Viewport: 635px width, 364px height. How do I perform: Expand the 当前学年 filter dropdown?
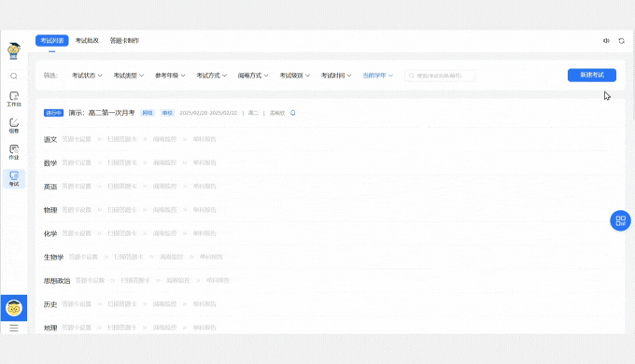pos(378,76)
